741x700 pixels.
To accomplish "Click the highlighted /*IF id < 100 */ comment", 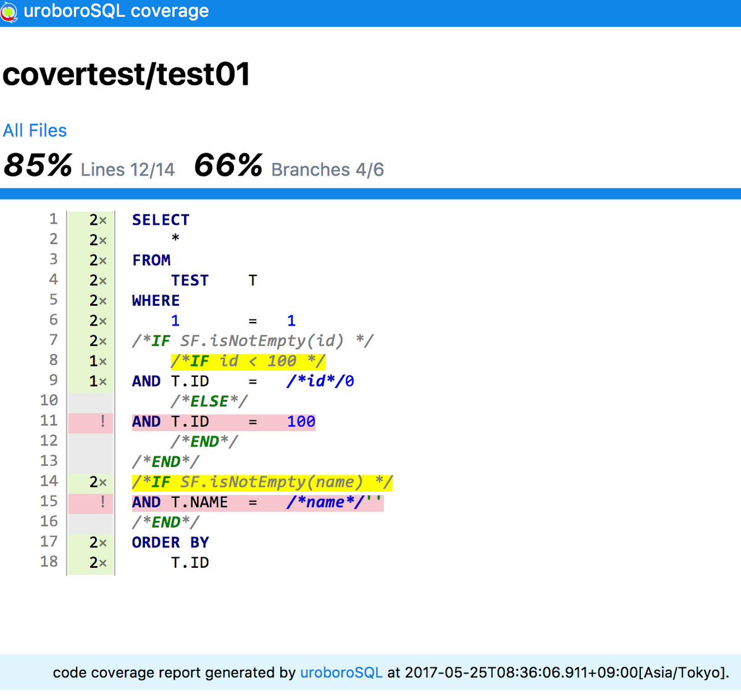I will point(248,361).
